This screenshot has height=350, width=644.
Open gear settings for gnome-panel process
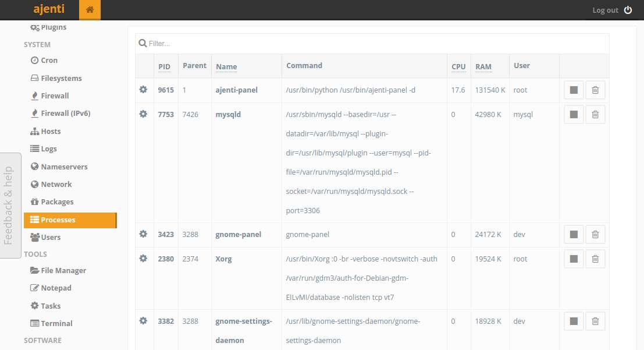(x=143, y=234)
